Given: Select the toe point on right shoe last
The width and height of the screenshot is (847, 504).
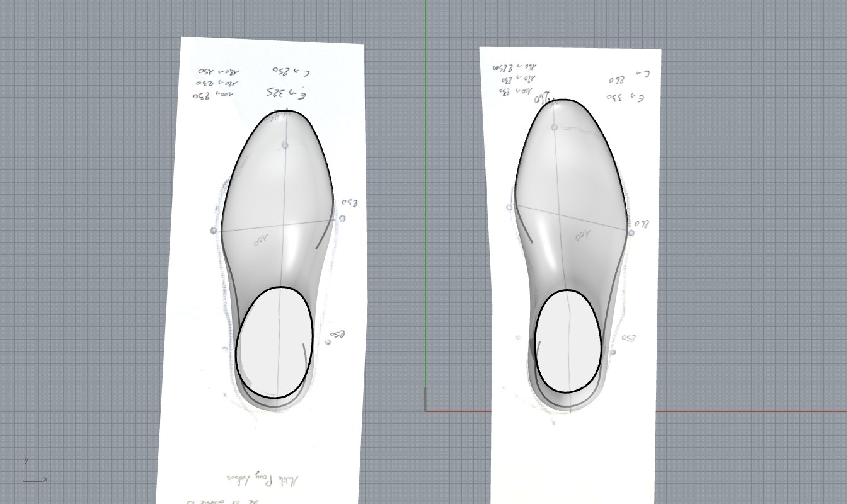Looking at the screenshot, I should [x=555, y=127].
